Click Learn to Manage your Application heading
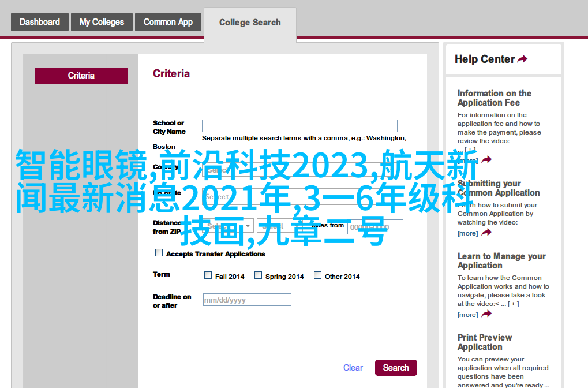Image resolution: width=588 pixels, height=388 pixels. tap(501, 261)
